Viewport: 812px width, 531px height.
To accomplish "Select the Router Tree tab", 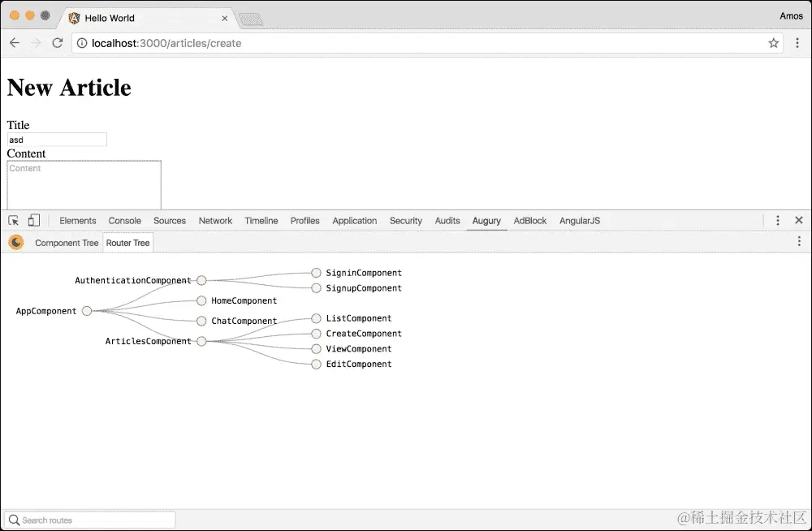I will pos(128,243).
